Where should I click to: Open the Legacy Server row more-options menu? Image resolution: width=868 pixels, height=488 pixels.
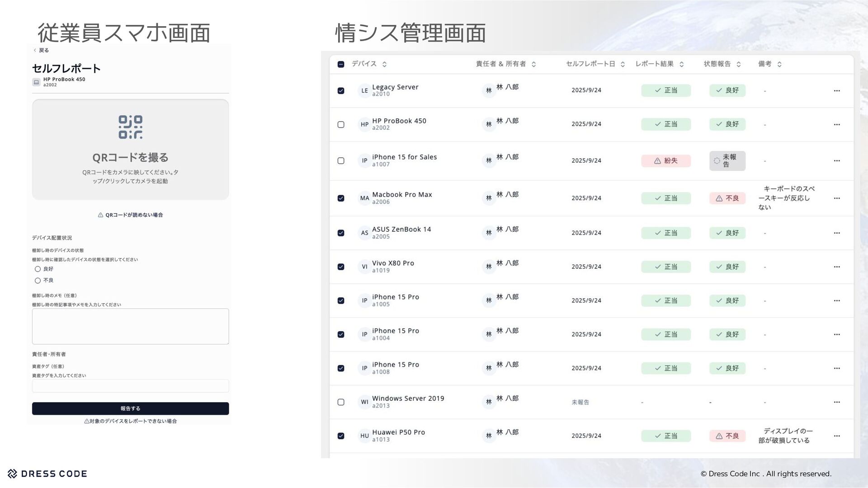click(x=836, y=91)
